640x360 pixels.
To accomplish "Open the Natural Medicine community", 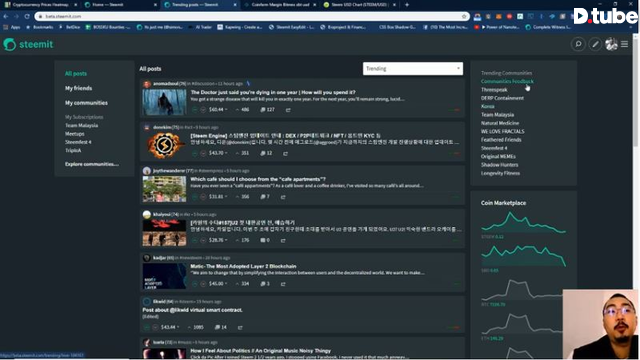I will point(500,123).
